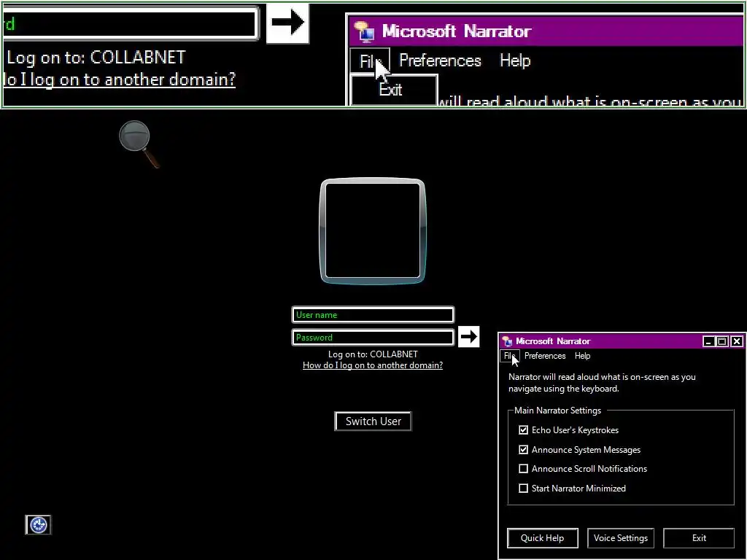Close the Microsoft Narrator window
The height and width of the screenshot is (560, 747).
tap(737, 341)
